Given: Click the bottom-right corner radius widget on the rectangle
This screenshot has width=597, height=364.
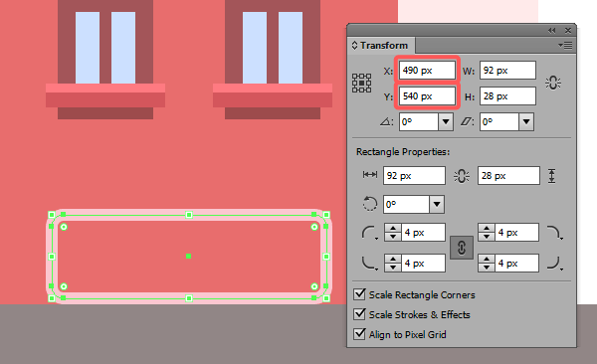Looking at the screenshot, I should (314, 286).
